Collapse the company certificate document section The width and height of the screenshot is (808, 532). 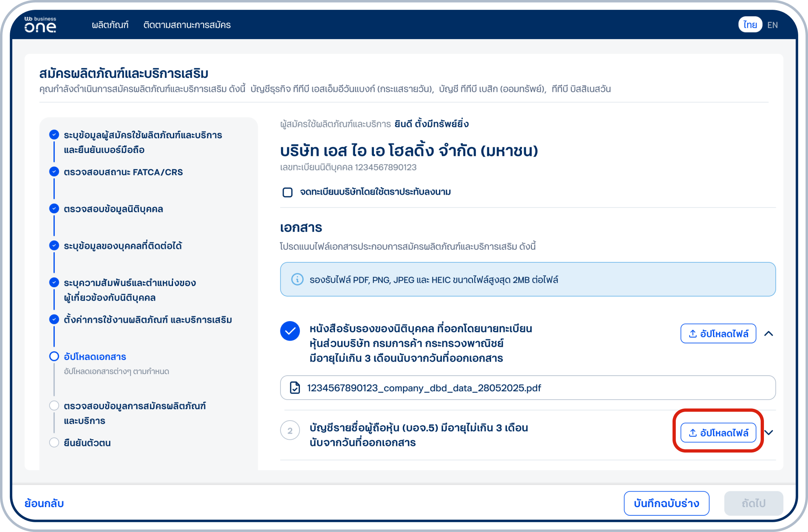coord(768,334)
